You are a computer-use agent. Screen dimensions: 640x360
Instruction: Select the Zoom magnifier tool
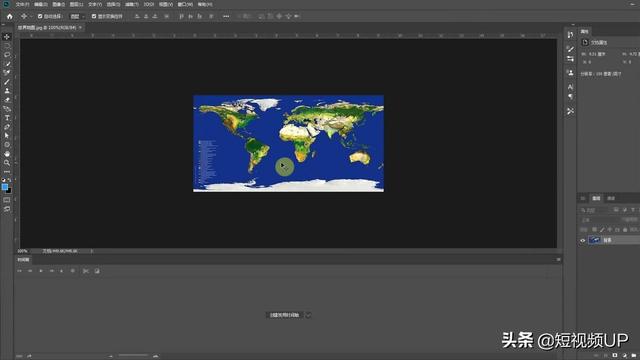(x=7, y=163)
